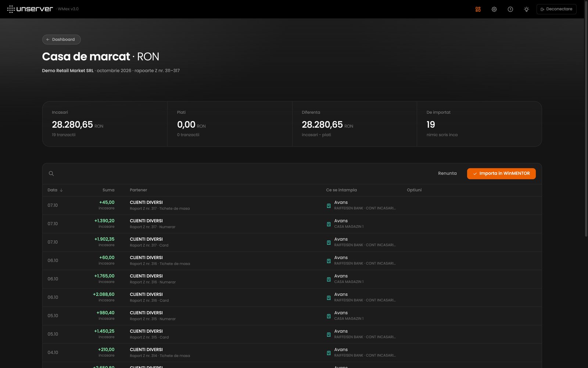Select 'Raport Z nr. 316 · Tichete de masa'
The height and width of the screenshot is (368, 588).
[160, 264]
